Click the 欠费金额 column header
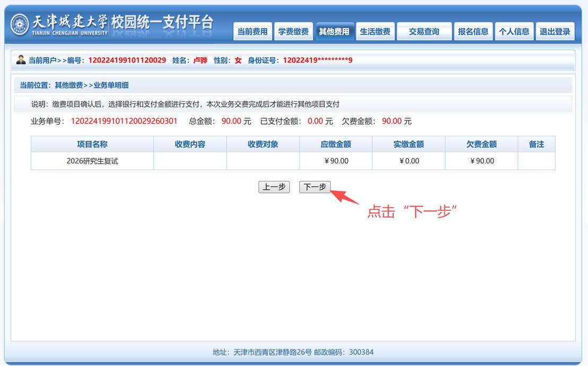 click(x=481, y=144)
